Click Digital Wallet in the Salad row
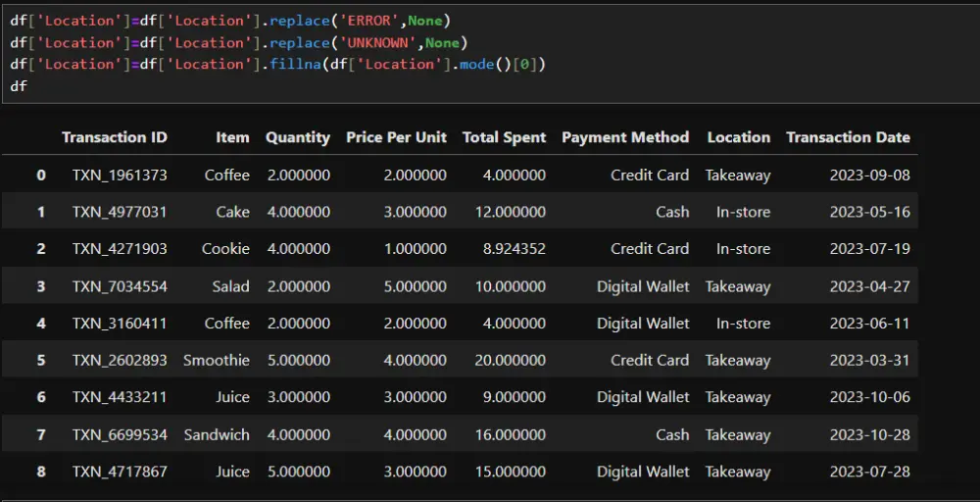The height and width of the screenshot is (502, 980). (x=643, y=286)
